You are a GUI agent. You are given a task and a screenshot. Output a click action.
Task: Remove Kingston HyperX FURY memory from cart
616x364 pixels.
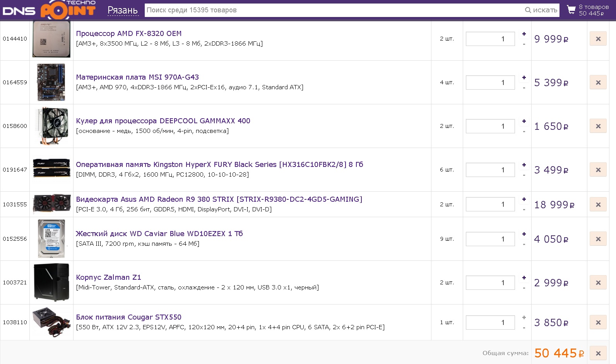pyautogui.click(x=598, y=170)
